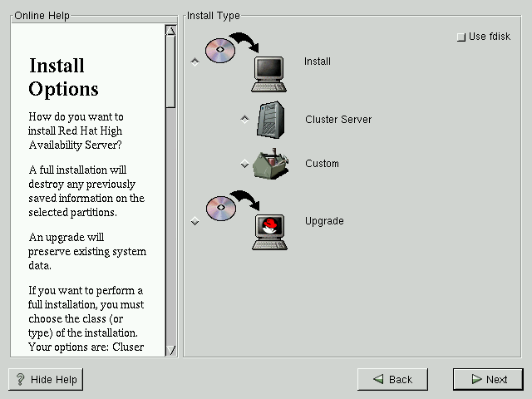Click the Install CD-to-computer icon
This screenshot has width=532, height=399.
pyautogui.click(x=246, y=62)
